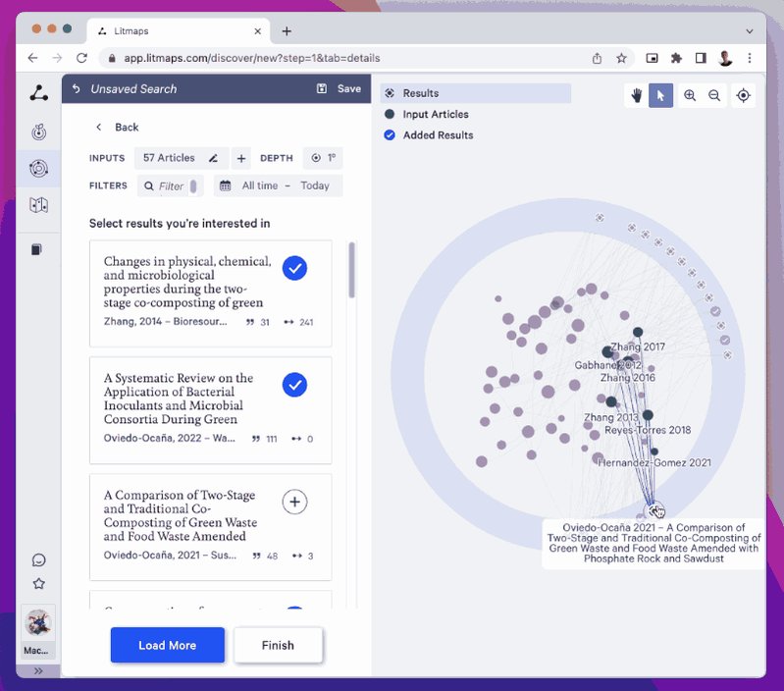Zoom out of the map
The height and width of the screenshot is (691, 784).
pos(714,95)
